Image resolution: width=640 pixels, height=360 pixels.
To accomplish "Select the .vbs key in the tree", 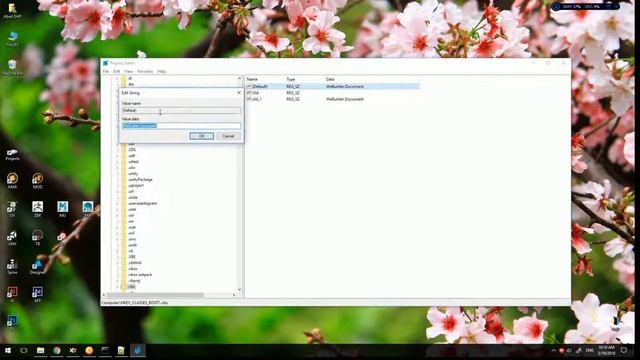I will click(131, 287).
